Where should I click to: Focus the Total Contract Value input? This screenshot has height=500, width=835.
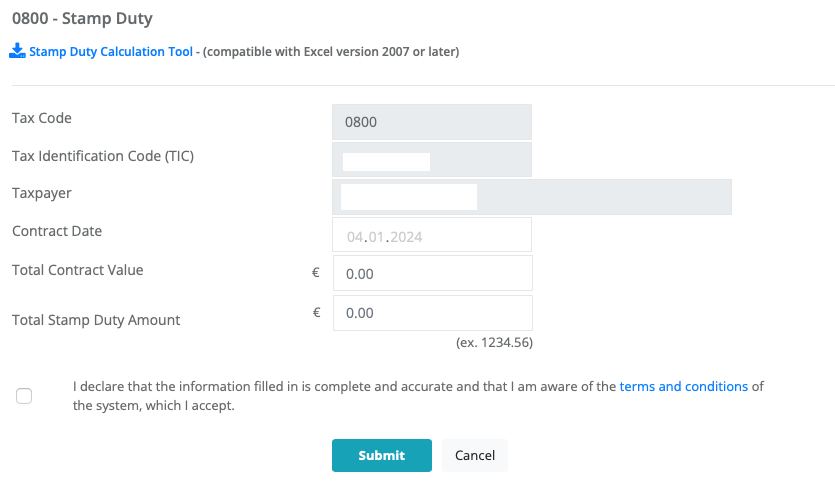click(431, 273)
